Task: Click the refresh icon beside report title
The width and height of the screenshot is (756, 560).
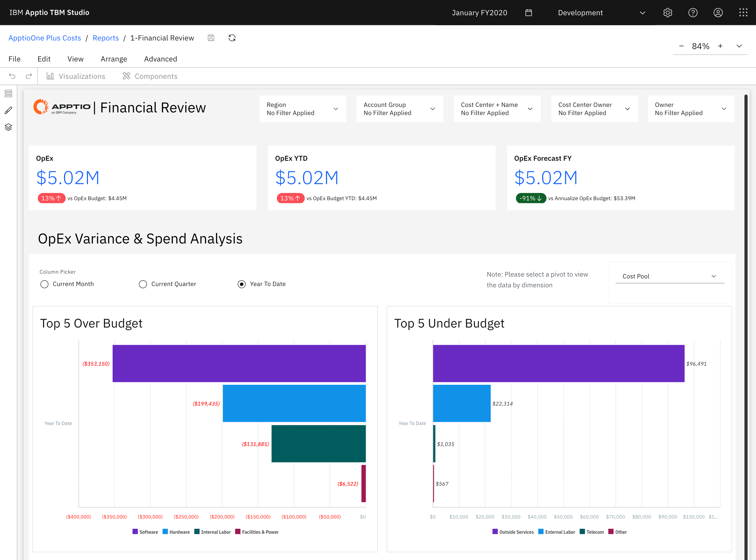Action: [x=232, y=38]
